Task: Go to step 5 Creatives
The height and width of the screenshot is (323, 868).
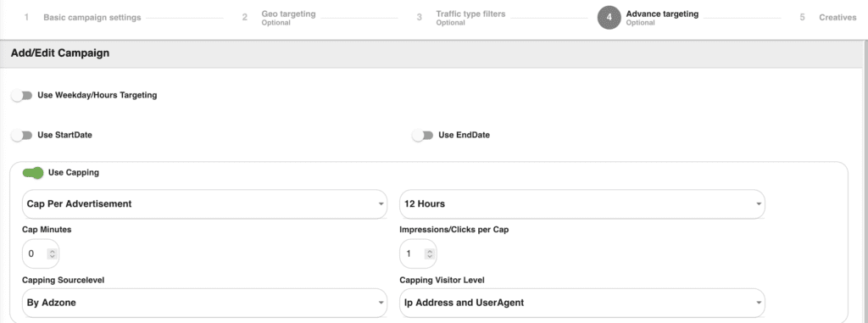Action: (827, 18)
